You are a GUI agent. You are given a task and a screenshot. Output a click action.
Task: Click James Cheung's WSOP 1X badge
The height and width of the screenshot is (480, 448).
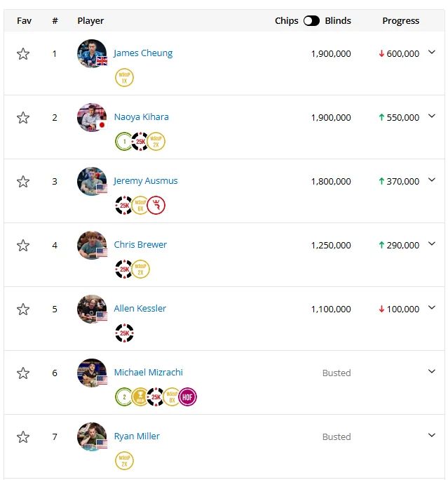point(125,77)
